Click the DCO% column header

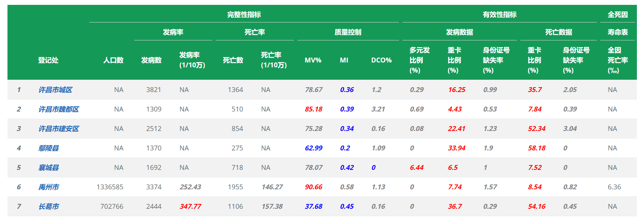pos(381,60)
